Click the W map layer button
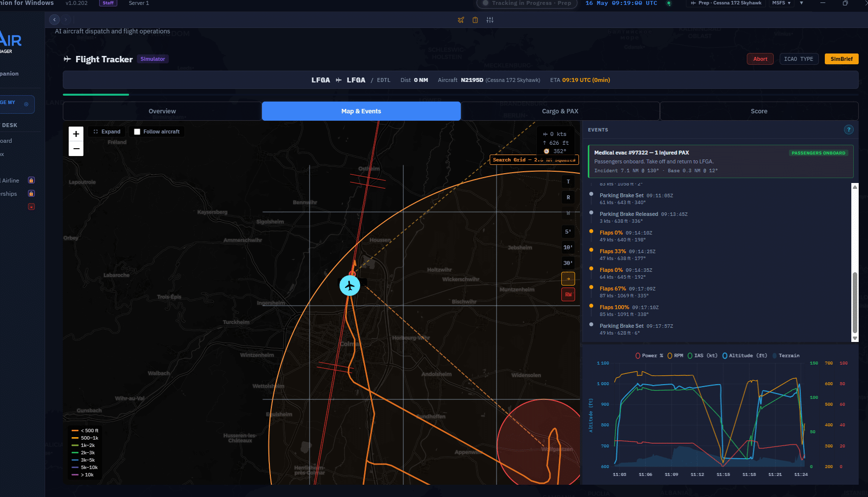 pyautogui.click(x=568, y=213)
